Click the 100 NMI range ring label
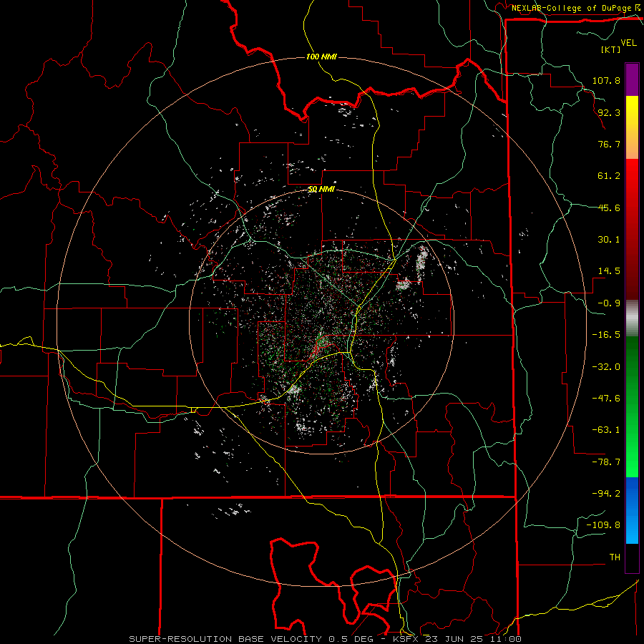 coord(321,57)
